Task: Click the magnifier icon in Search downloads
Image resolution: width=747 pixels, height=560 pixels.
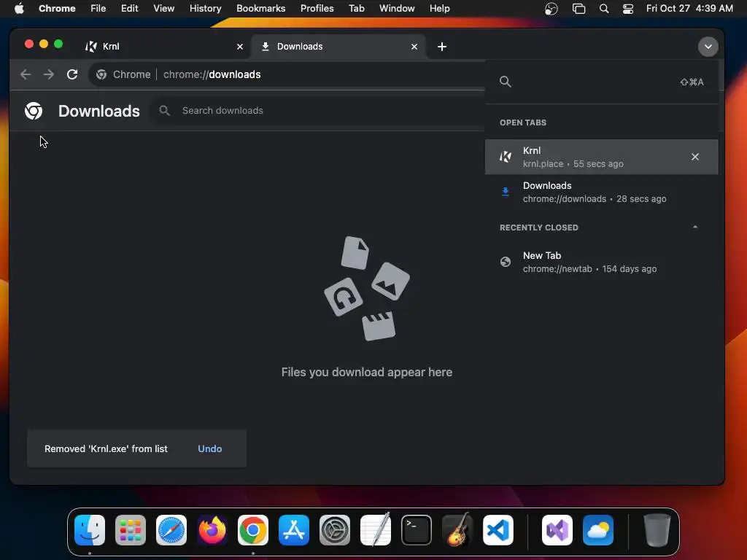Action: 164,111
